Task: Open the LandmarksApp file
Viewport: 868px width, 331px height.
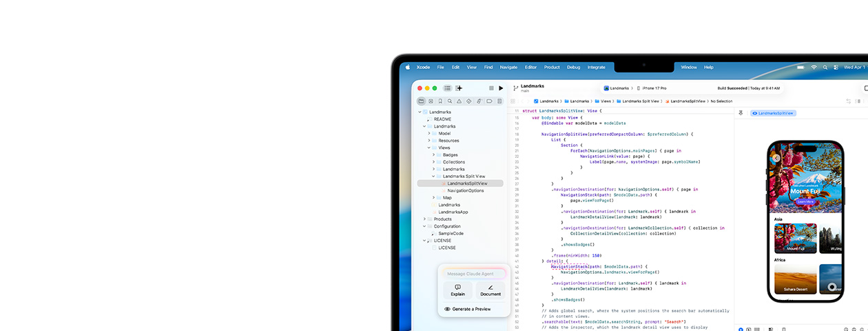Action: 453,212
